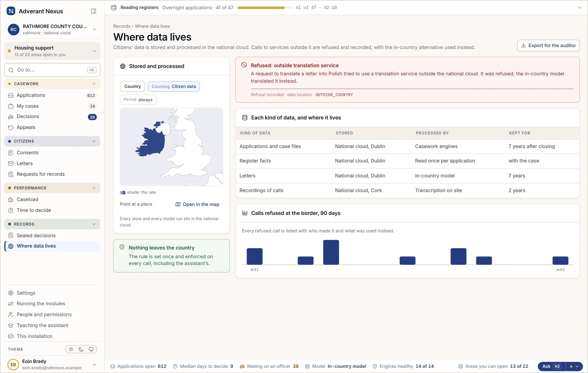This screenshot has width=588, height=373.
Task: Click the Caseload chart icon
Action: [x=11, y=200]
